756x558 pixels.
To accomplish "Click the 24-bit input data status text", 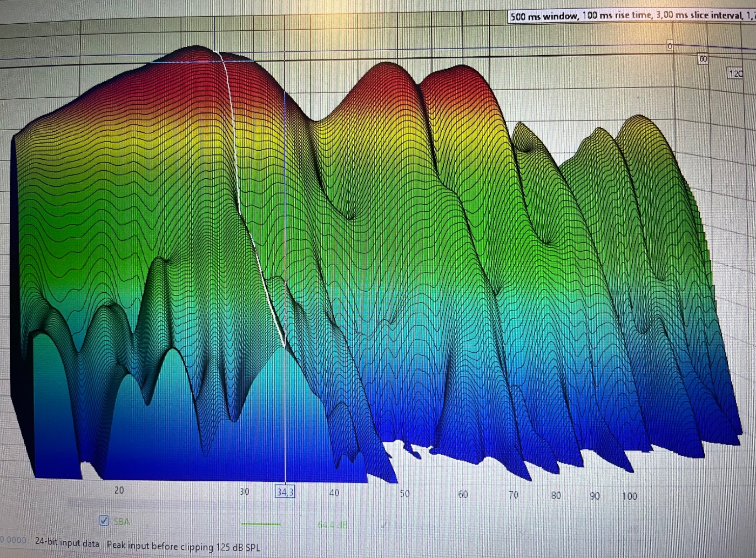I will point(67,542).
